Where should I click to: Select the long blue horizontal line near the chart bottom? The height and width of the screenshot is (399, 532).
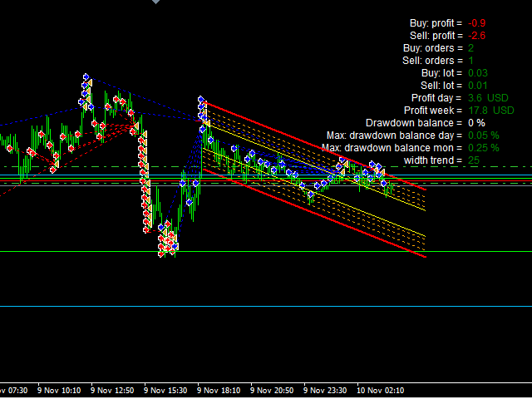click(x=266, y=307)
